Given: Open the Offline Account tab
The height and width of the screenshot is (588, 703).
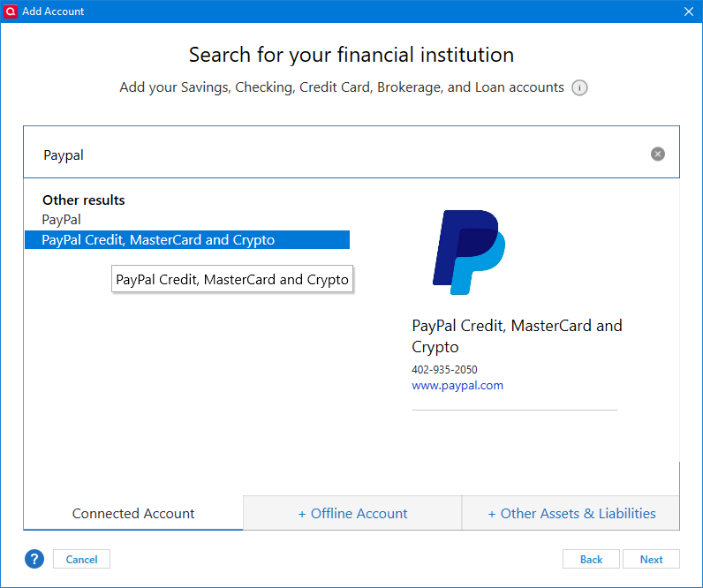Looking at the screenshot, I should (x=352, y=513).
